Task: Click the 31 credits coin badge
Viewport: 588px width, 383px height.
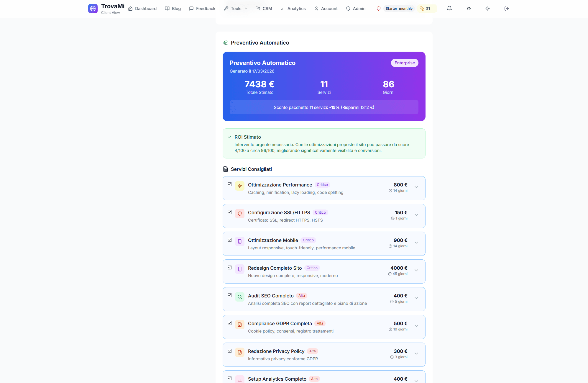Action: coord(425,9)
